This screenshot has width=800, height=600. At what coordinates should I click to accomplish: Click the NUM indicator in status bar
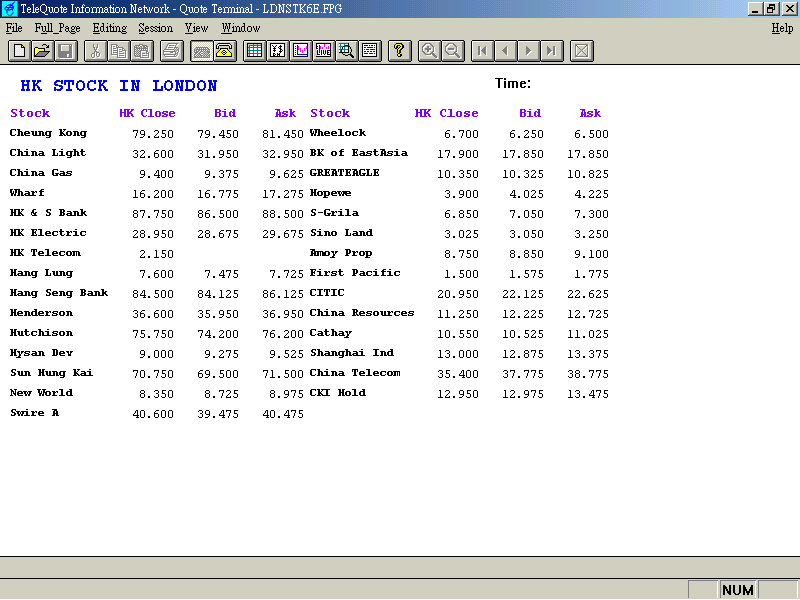[x=738, y=590]
